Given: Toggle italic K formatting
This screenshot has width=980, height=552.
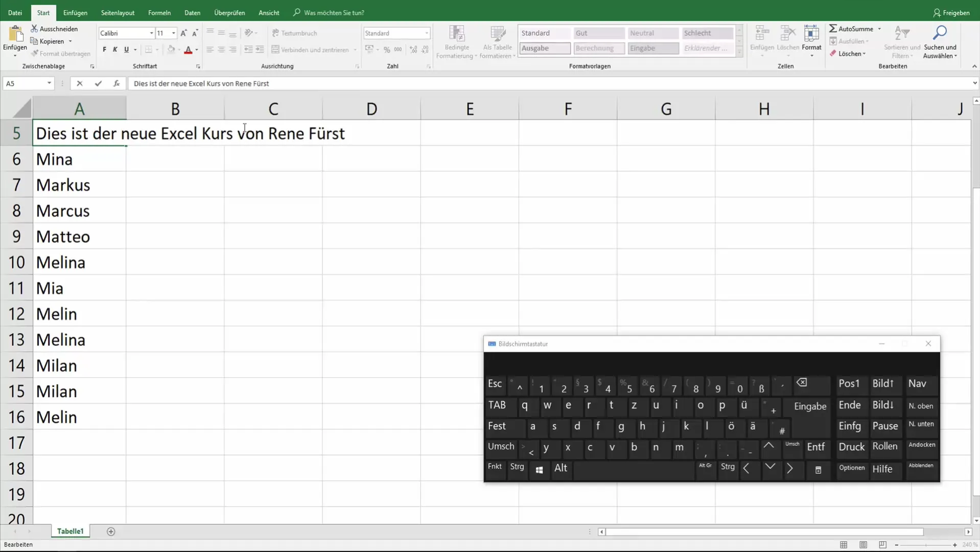Looking at the screenshot, I should pos(115,50).
